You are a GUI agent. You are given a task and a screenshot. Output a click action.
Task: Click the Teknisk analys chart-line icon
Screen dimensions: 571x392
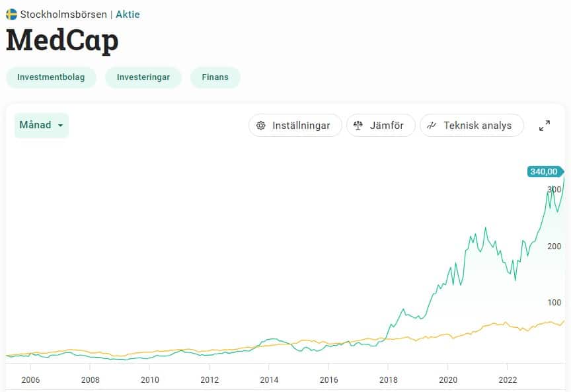click(x=432, y=126)
